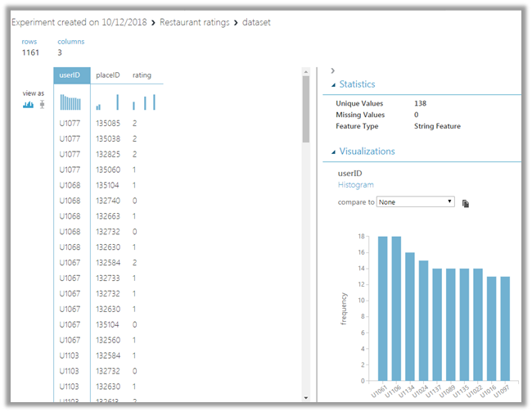Collapse the right panel with chevron
Screen dimensions: 532x412
click(333, 71)
